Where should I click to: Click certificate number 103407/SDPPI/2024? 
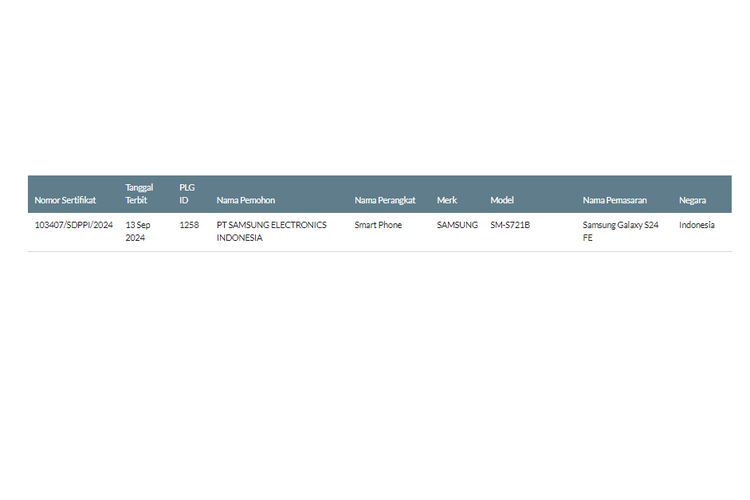pyautogui.click(x=73, y=225)
